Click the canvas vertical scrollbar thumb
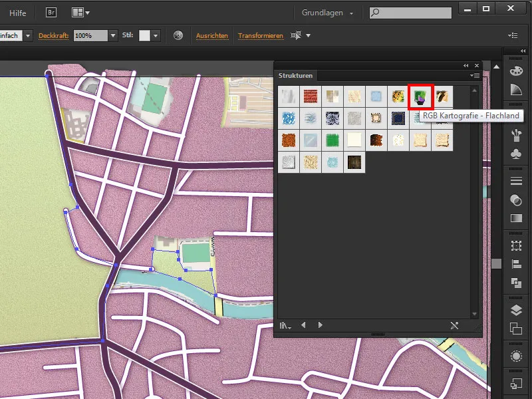This screenshot has width=532, height=399. tap(496, 263)
